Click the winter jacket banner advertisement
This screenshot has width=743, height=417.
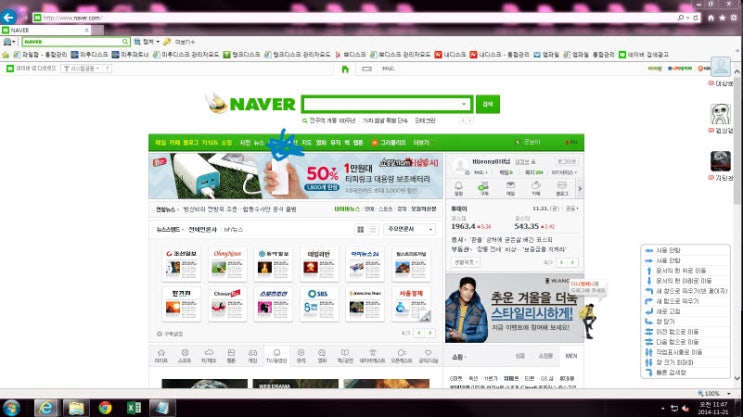pyautogui.click(x=514, y=308)
